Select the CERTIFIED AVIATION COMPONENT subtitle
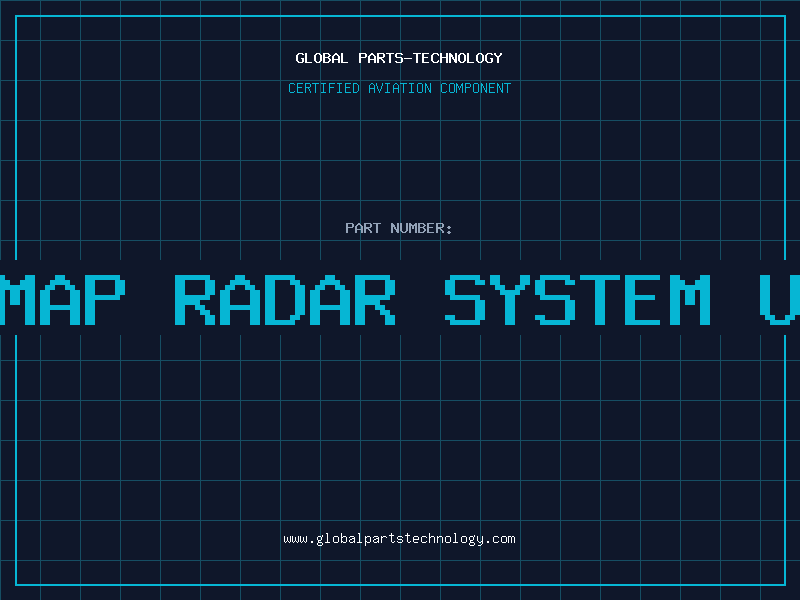Image resolution: width=800 pixels, height=600 pixels. tap(399, 88)
